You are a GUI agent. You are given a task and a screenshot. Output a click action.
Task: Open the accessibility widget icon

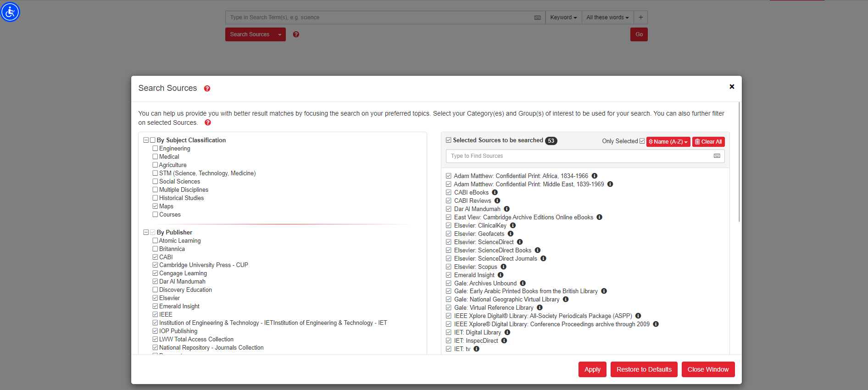[x=10, y=12]
